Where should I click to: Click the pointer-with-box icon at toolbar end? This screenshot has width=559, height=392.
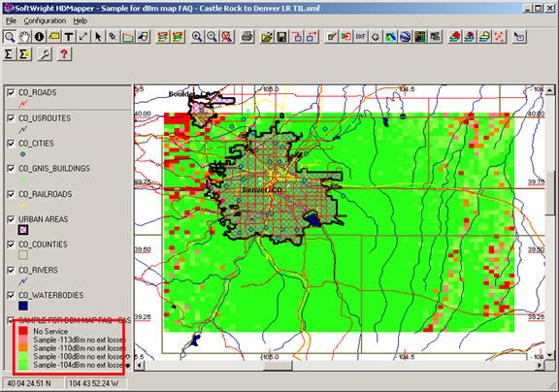(519, 37)
